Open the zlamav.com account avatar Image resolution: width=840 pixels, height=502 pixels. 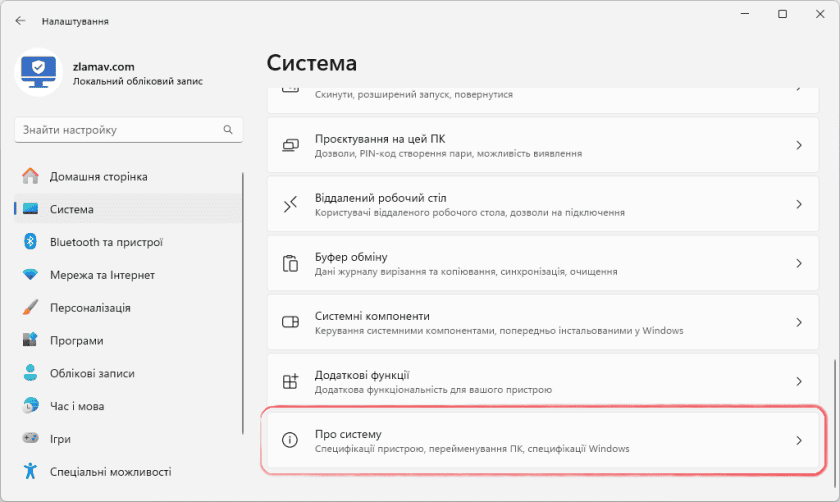(x=39, y=72)
